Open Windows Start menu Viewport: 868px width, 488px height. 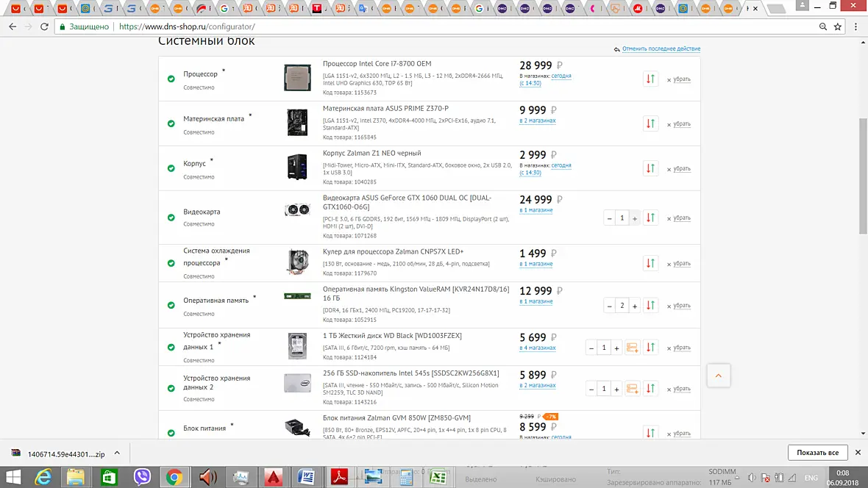click(13, 477)
